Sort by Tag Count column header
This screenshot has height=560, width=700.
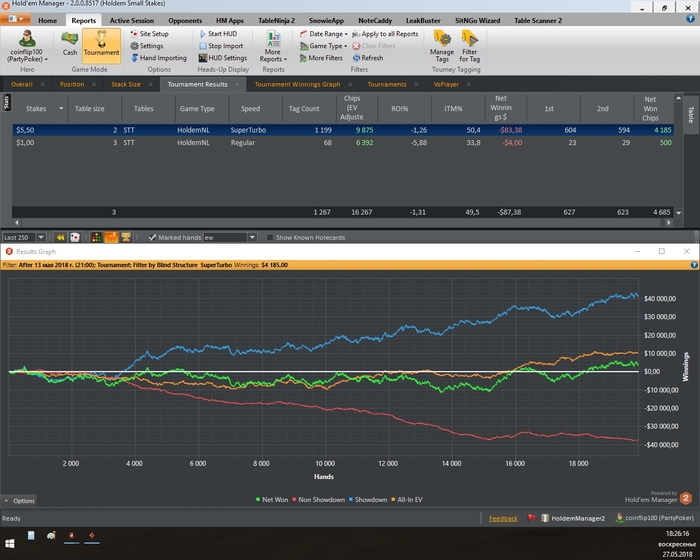pyautogui.click(x=304, y=109)
